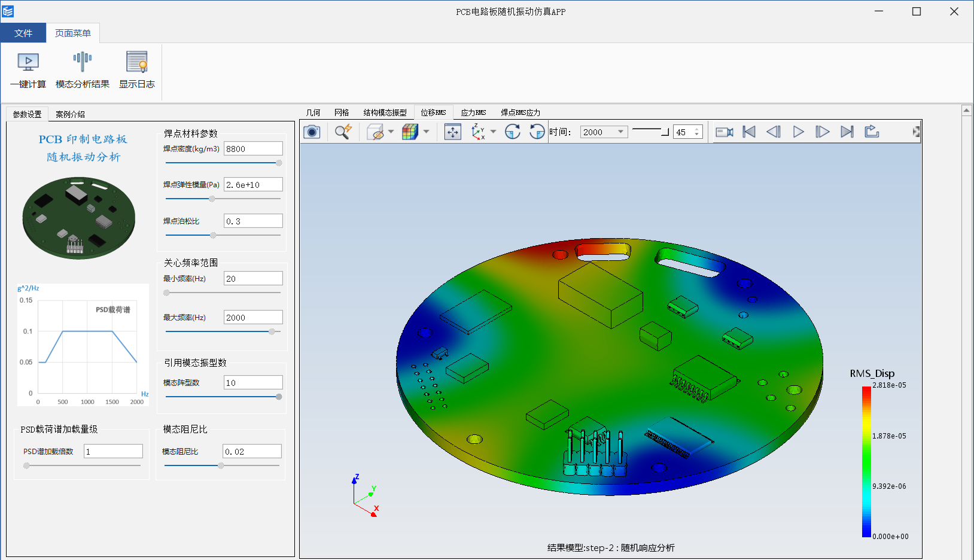Click the PSD谱加载倍数 input field

113,451
